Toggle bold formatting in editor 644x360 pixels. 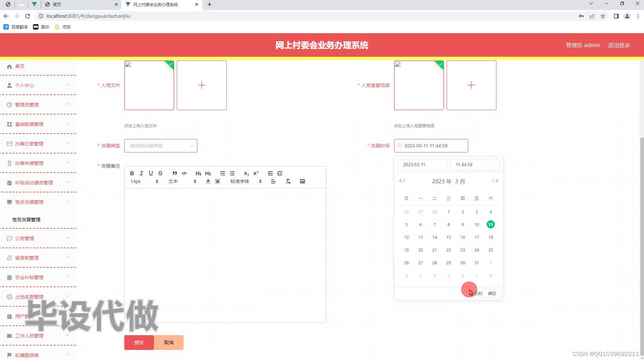pos(132,173)
